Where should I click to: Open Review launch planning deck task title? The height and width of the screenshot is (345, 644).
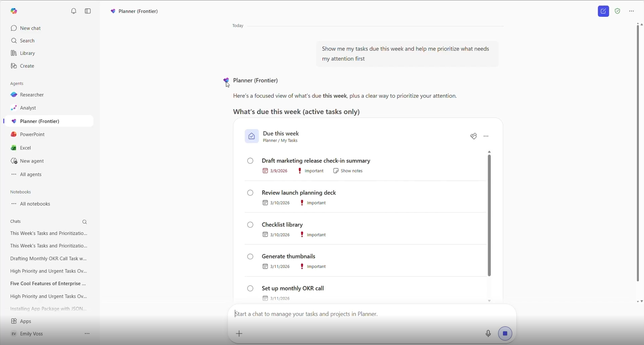point(299,193)
